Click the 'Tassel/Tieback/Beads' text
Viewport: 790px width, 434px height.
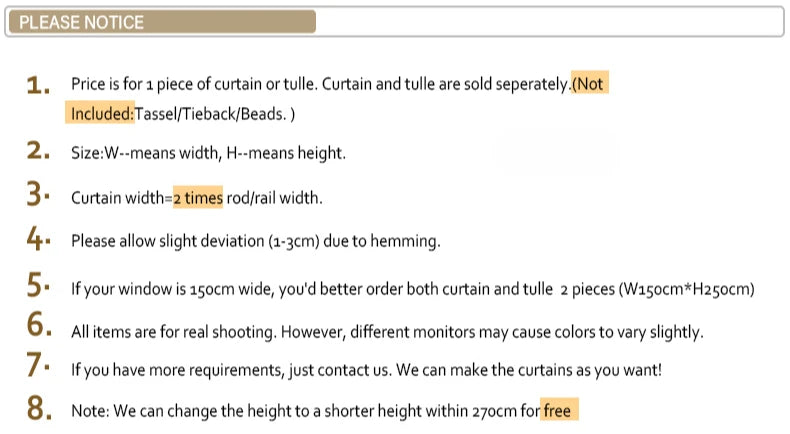point(210,114)
